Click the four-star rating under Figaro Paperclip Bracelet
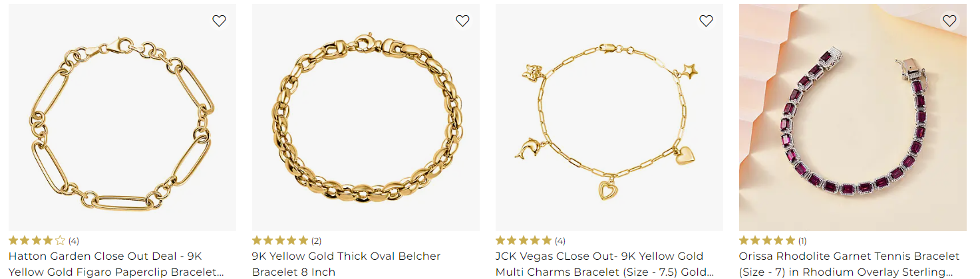Viewport: 980px width, 279px height. tap(37, 240)
